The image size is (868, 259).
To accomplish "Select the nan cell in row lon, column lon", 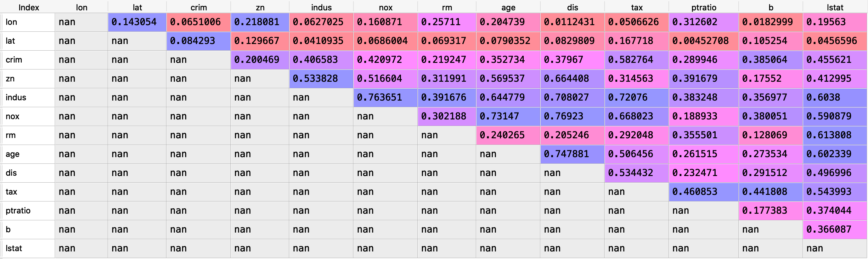I will click(x=81, y=22).
